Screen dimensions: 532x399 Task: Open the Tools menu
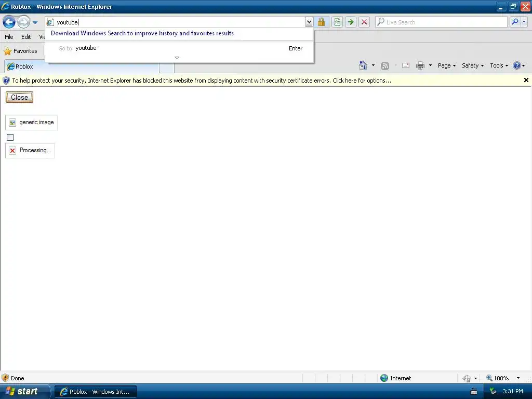click(499, 66)
